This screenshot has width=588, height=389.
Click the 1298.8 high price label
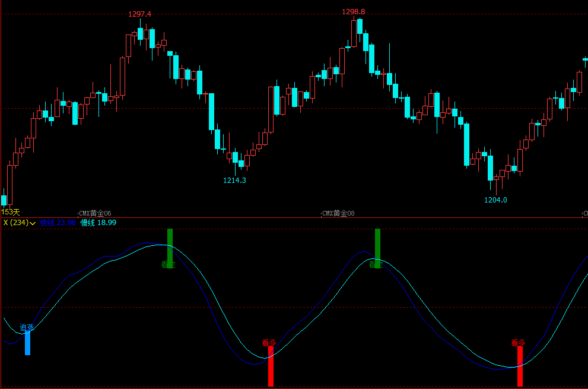[x=353, y=12]
